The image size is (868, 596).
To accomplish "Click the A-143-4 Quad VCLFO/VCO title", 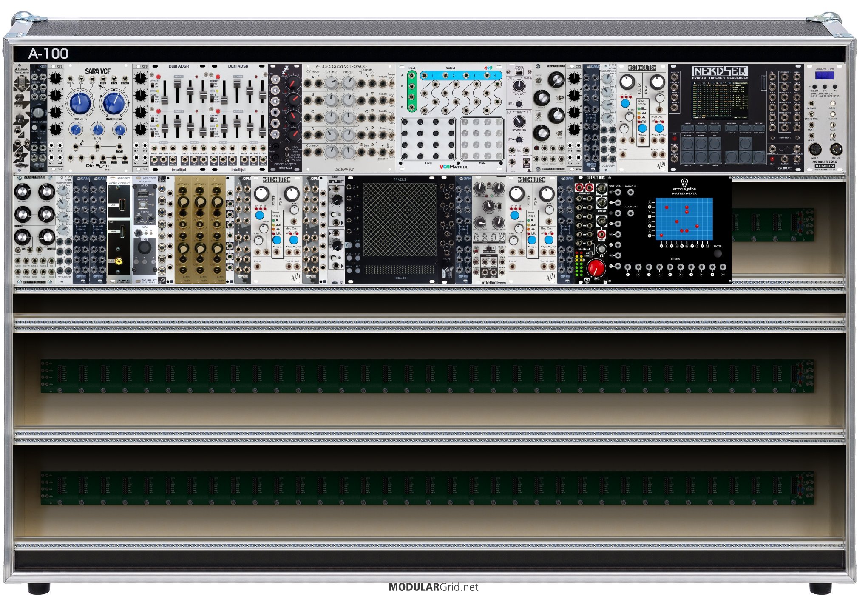I will coord(341,66).
